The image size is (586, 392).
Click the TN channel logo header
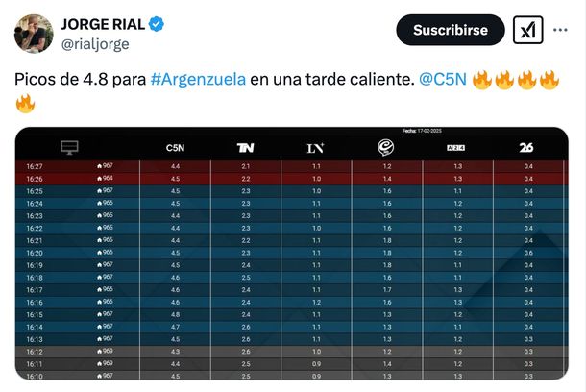pyautogui.click(x=245, y=148)
